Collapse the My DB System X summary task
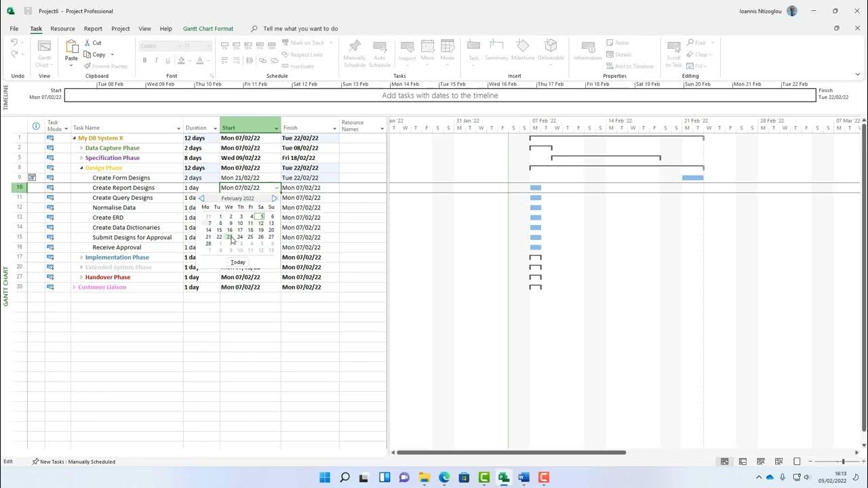Viewport: 868px width, 488px height. point(75,138)
